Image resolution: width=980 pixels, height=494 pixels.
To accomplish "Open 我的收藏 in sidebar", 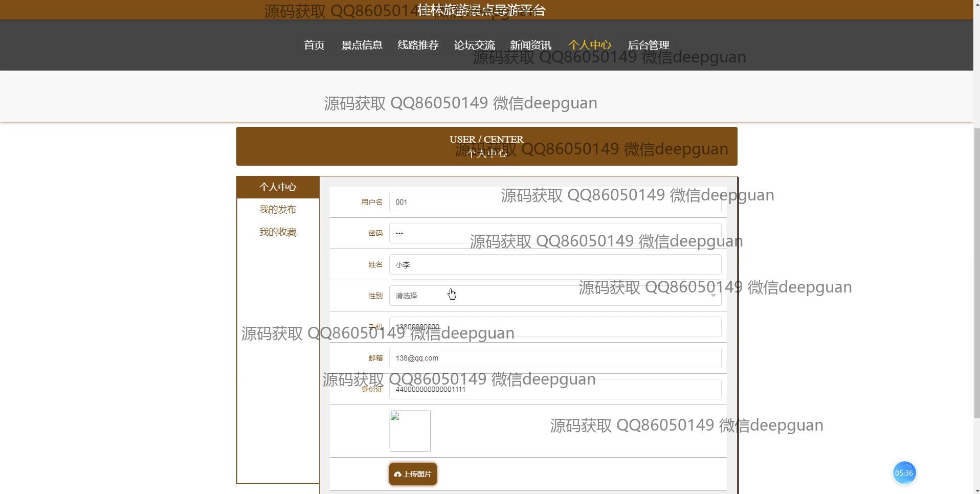I will [x=278, y=232].
